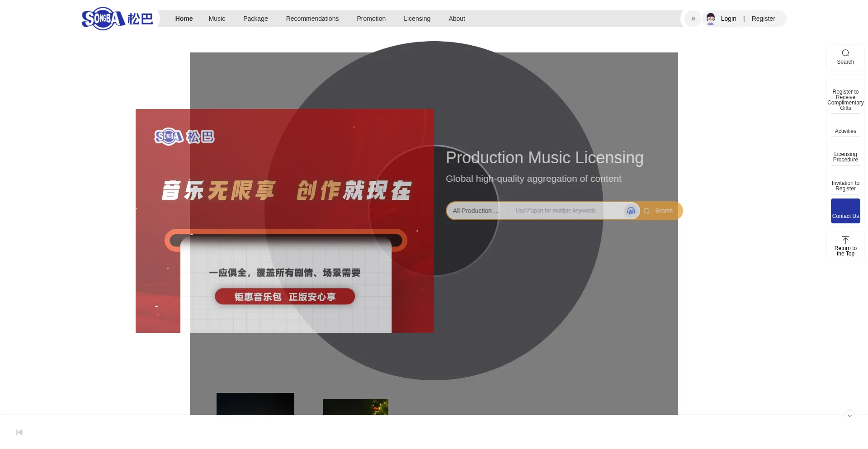Screen dimensions: 868x449
Task: Open the Contact Us panel in sidebar
Action: (x=845, y=211)
